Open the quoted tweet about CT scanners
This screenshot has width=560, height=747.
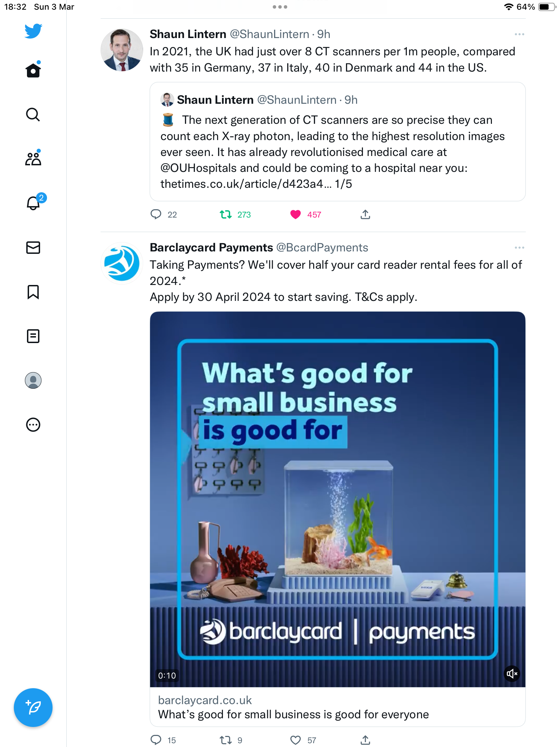coord(338,142)
